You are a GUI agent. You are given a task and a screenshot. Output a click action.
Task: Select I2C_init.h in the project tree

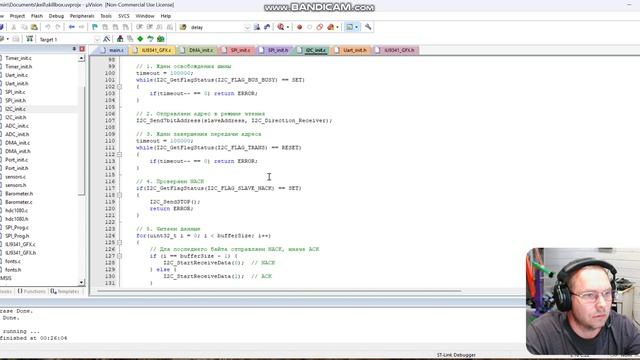point(16,118)
